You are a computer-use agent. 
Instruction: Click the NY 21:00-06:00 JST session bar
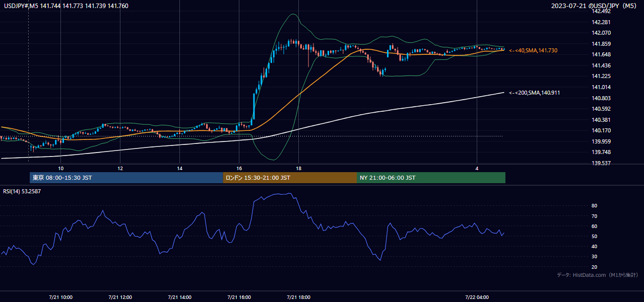pyautogui.click(x=431, y=178)
